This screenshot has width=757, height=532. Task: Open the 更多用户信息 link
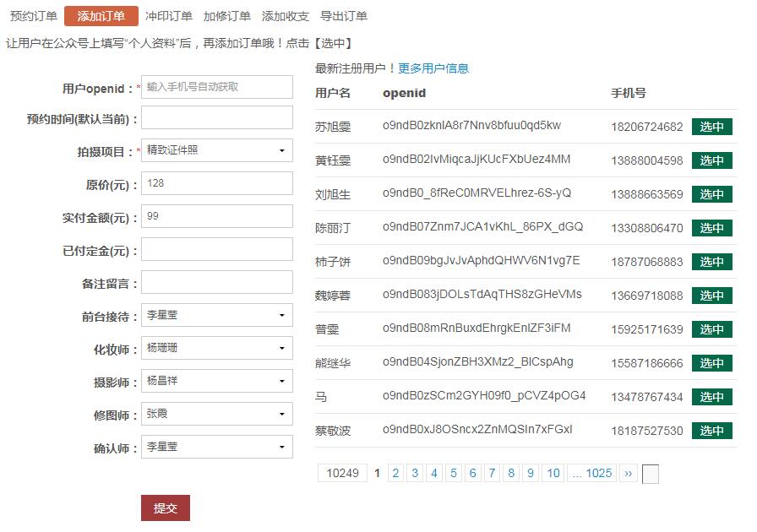[x=433, y=68]
